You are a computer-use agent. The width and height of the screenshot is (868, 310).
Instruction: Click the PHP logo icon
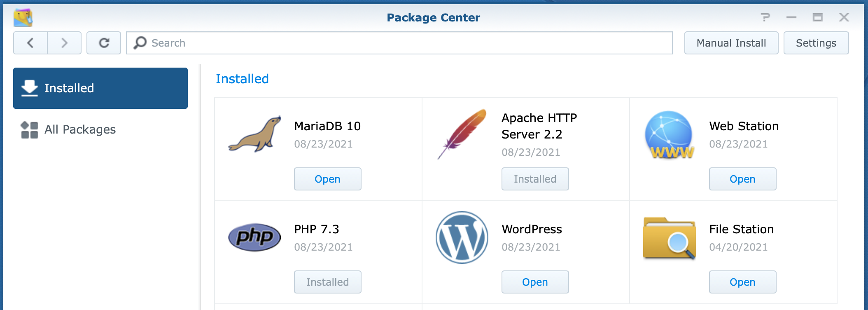pyautogui.click(x=254, y=237)
